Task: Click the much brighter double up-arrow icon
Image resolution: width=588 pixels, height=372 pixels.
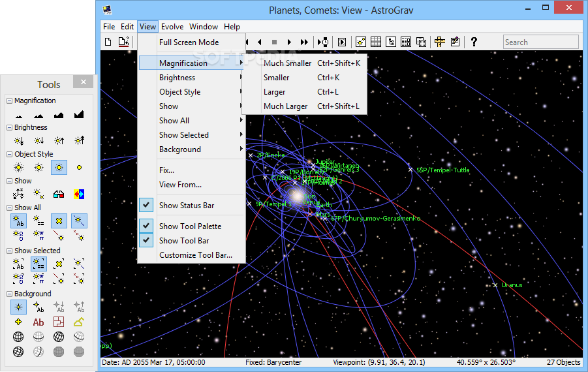Action: (79, 140)
